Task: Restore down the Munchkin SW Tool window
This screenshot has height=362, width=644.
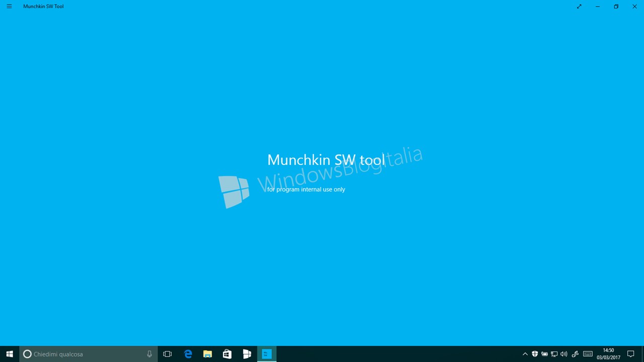Action: (x=616, y=7)
